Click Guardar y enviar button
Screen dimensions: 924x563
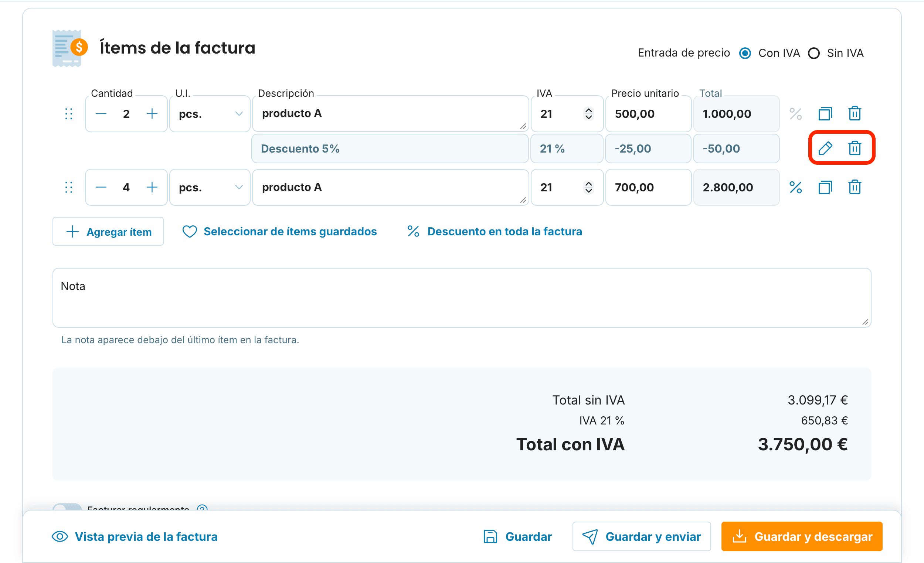641,536
